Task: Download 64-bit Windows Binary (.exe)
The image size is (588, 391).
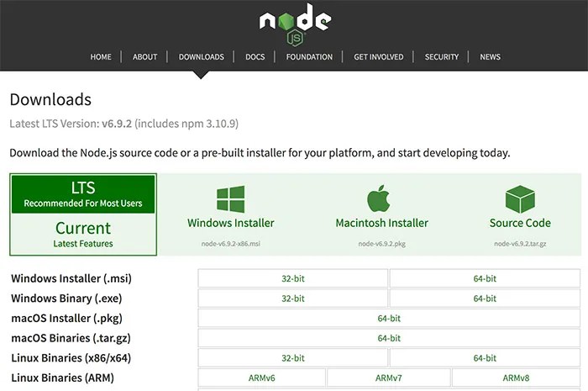Action: click(485, 299)
